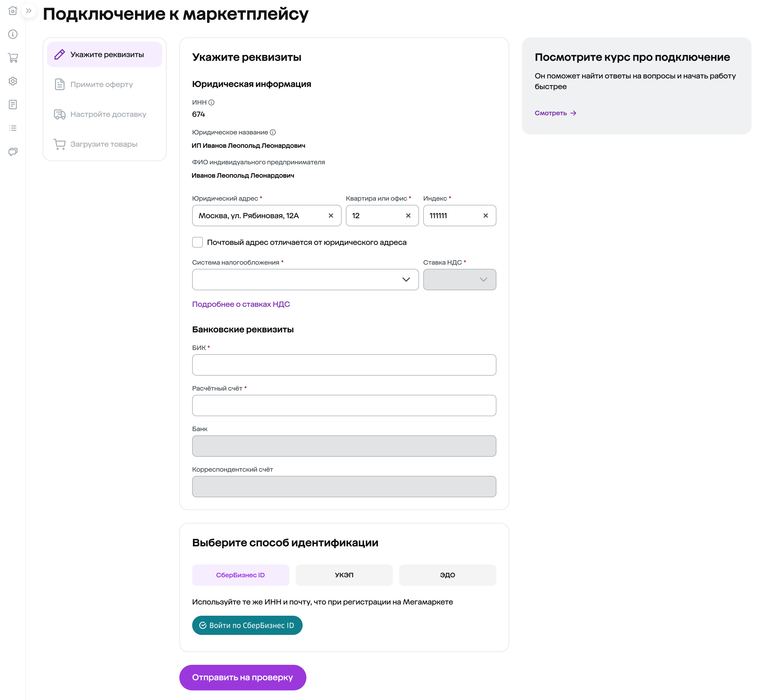This screenshot has width=759, height=700.
Task: Open the chat messages sidebar icon
Action: (x=13, y=152)
